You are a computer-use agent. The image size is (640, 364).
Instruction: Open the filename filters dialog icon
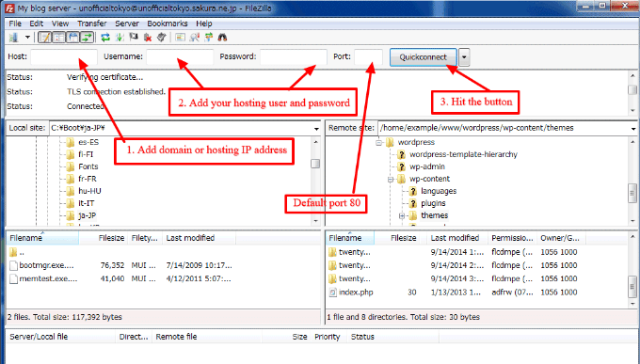click(180, 38)
